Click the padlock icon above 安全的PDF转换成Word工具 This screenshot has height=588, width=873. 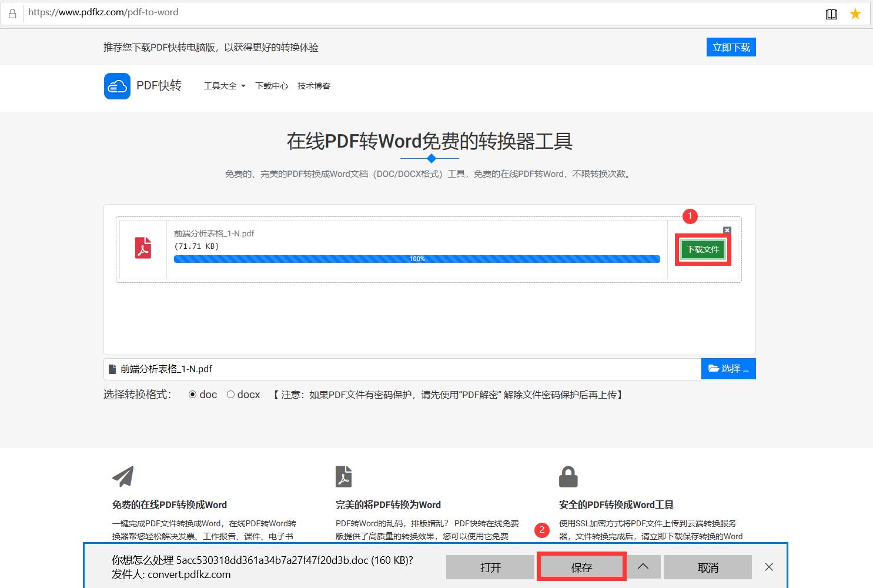point(568,476)
